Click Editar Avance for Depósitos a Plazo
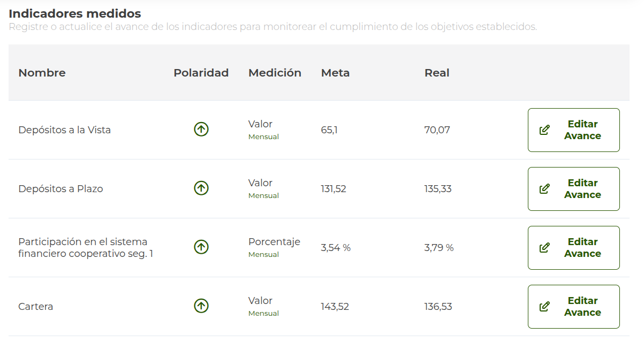Screen dimensions: 644x342 573,188
